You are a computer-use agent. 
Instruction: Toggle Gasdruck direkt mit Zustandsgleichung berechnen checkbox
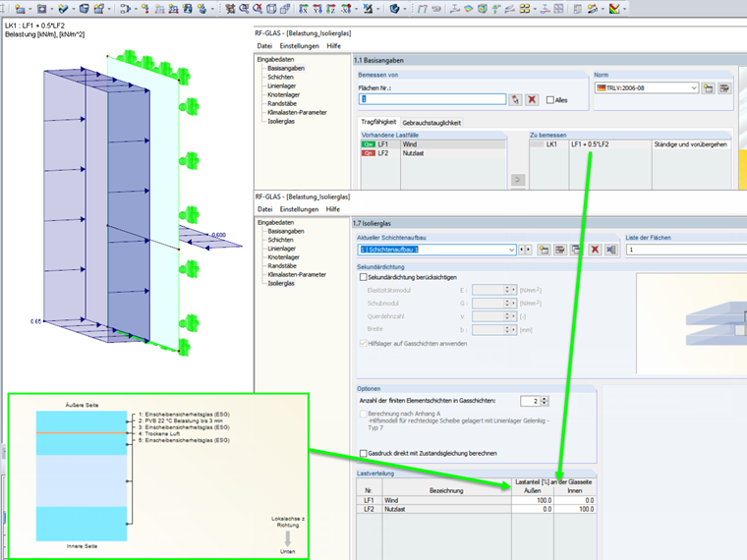[364, 453]
